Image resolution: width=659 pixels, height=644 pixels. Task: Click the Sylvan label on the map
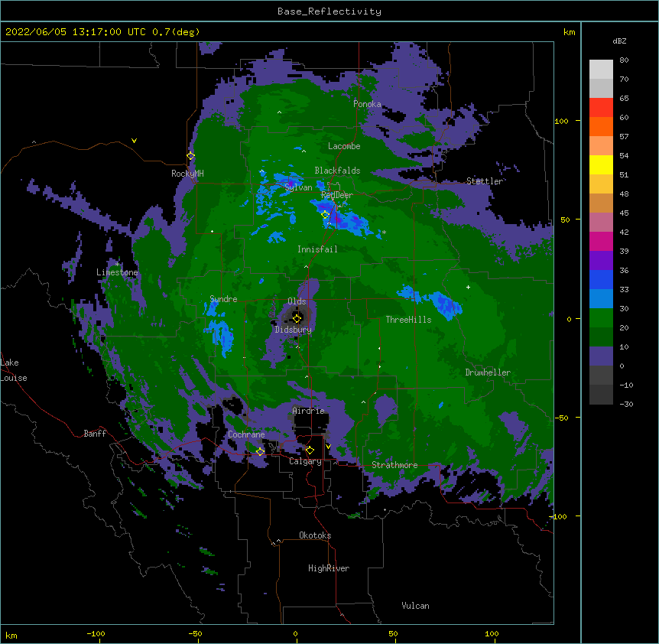[298, 187]
